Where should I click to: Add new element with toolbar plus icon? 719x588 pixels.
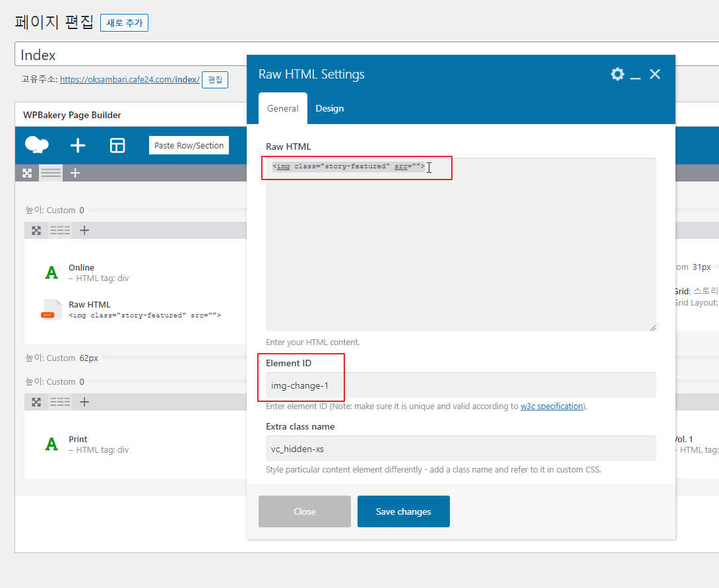click(77, 145)
